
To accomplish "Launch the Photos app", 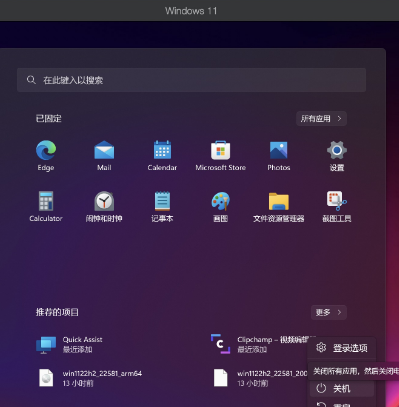I will (279, 155).
